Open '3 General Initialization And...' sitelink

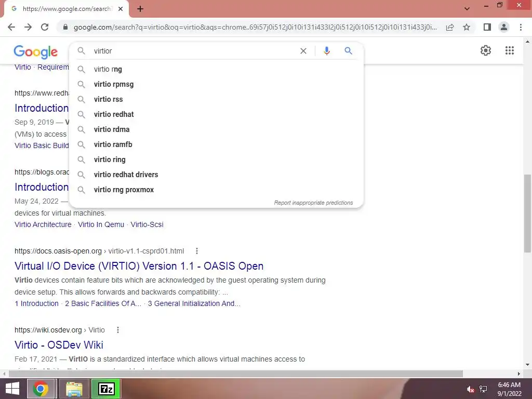click(194, 303)
